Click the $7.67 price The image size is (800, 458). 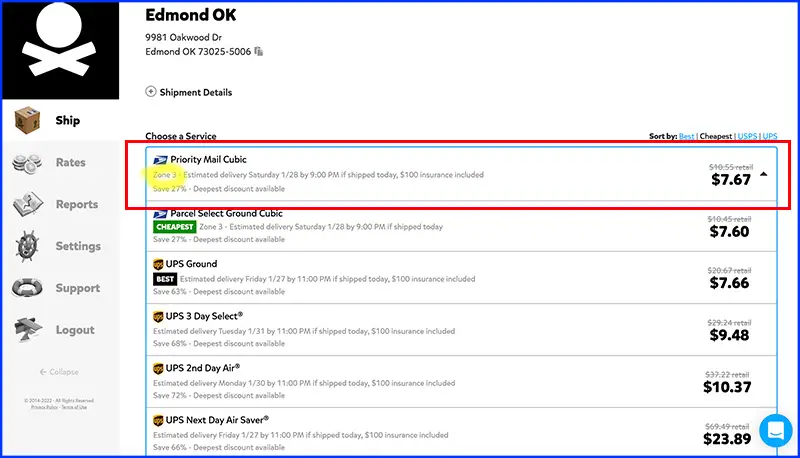point(731,180)
